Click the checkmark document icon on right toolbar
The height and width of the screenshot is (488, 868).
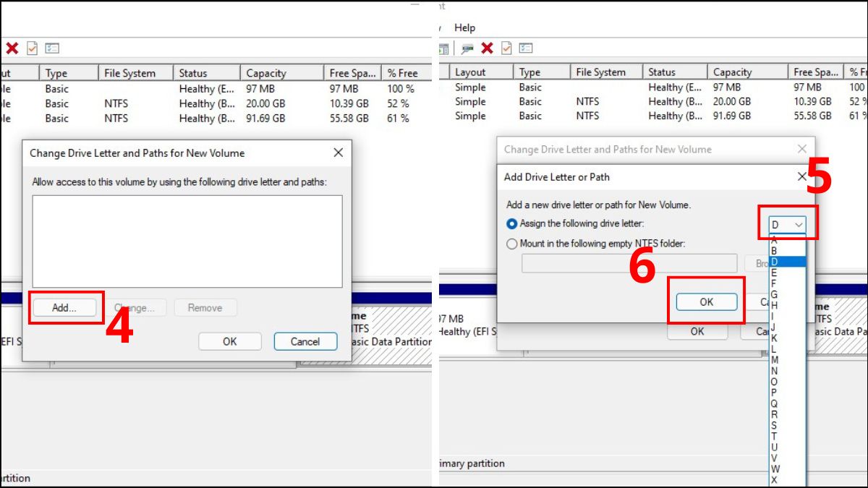pos(507,48)
